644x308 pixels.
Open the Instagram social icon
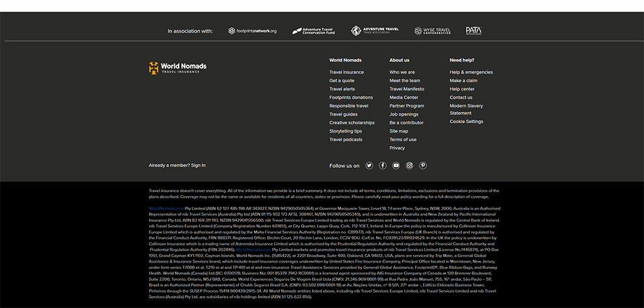pyautogui.click(x=409, y=165)
